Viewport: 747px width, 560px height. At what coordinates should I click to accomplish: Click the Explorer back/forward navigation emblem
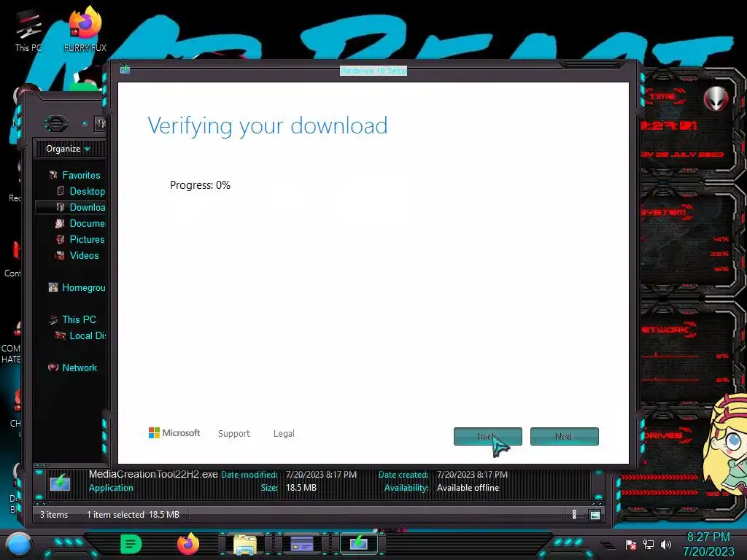click(x=56, y=124)
